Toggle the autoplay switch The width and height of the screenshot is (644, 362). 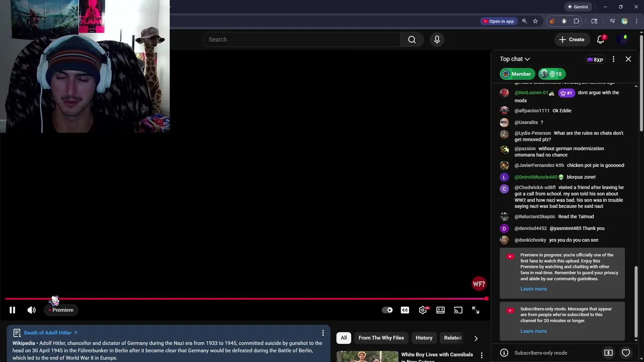[x=387, y=310]
